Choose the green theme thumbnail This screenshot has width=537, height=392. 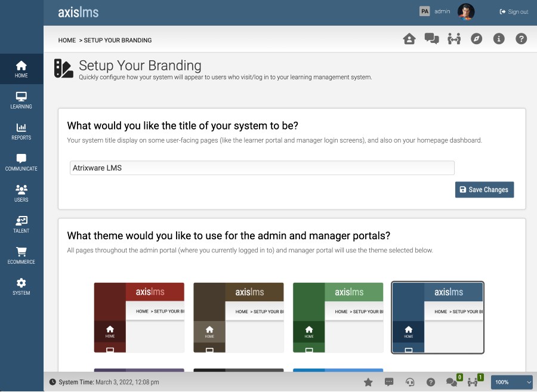(x=338, y=317)
